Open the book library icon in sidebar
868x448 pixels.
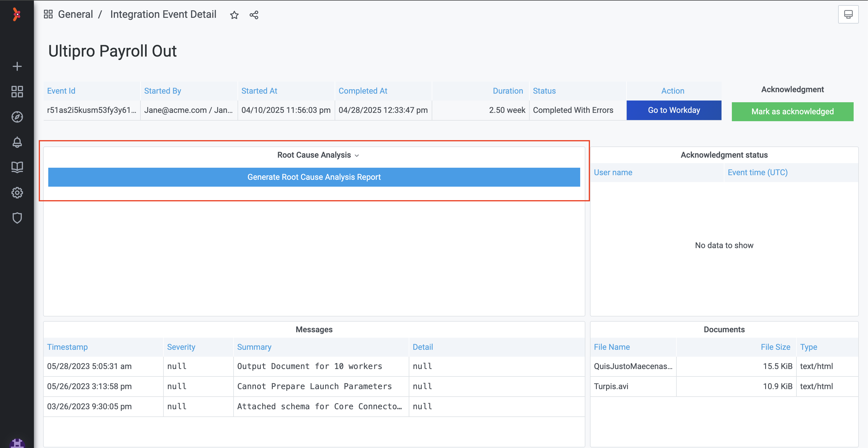coord(17,167)
